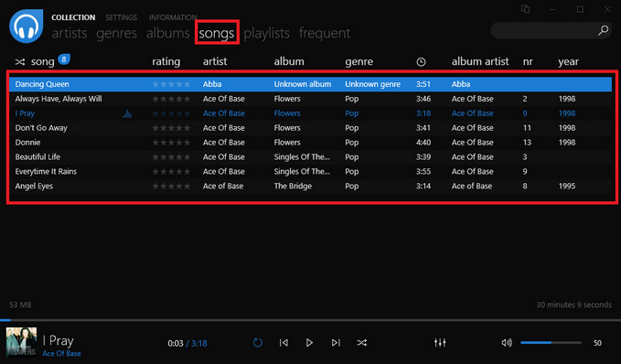The height and width of the screenshot is (364, 621).
Task: Sort by the album column header
Action: click(x=289, y=62)
